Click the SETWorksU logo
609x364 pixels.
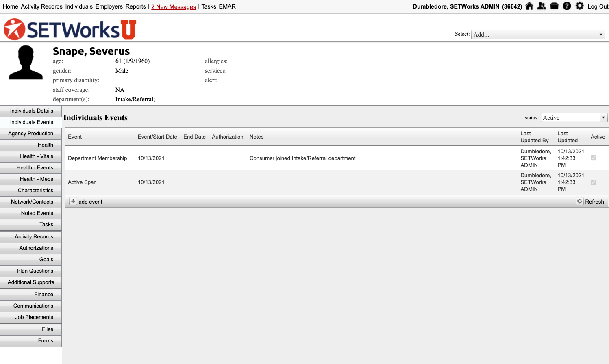(70, 29)
